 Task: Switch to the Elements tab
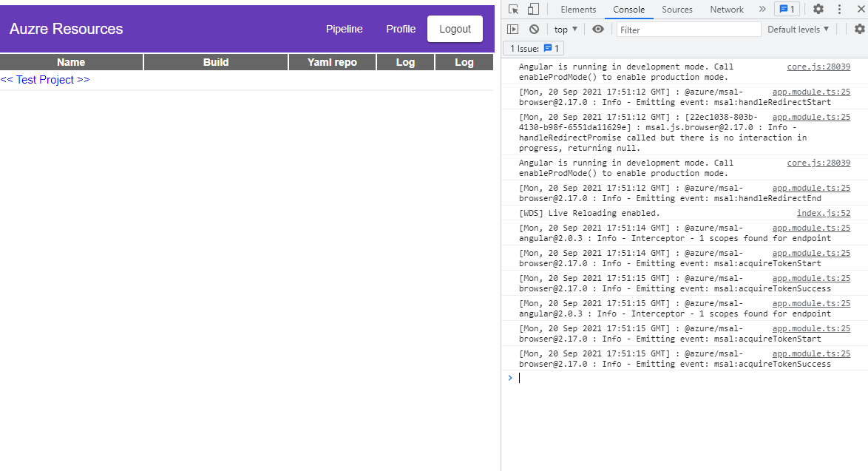pyautogui.click(x=578, y=9)
